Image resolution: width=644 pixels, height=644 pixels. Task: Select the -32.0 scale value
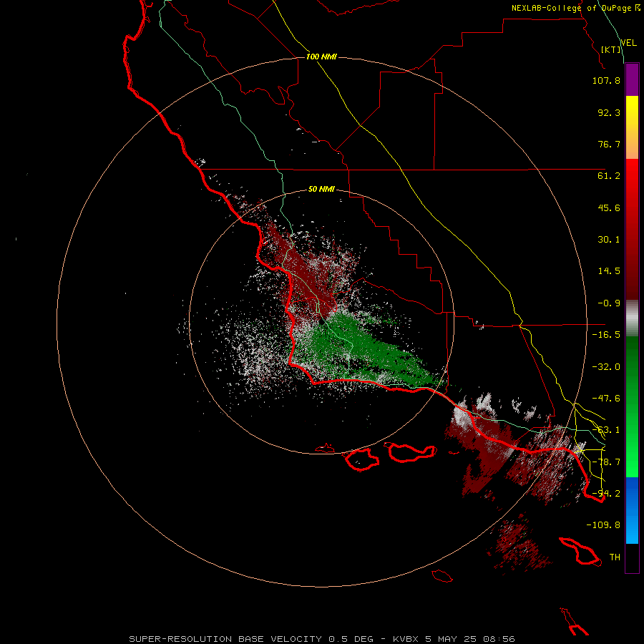pos(606,367)
